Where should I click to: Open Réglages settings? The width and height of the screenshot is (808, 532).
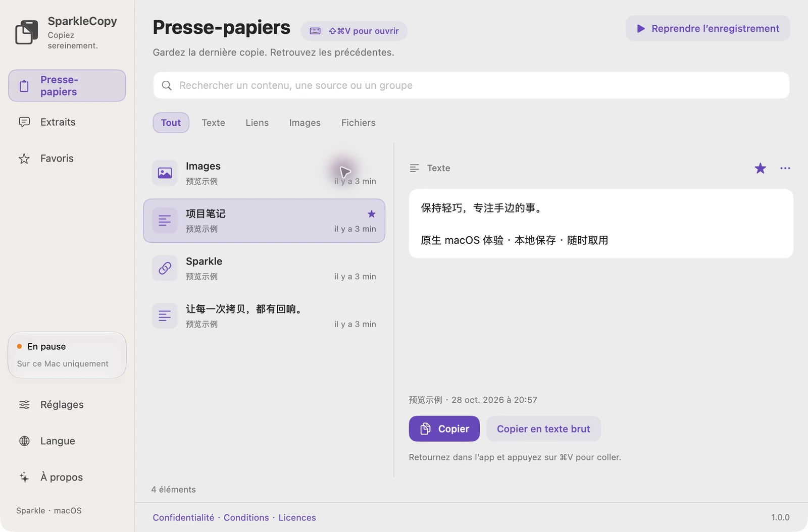pyautogui.click(x=67, y=405)
